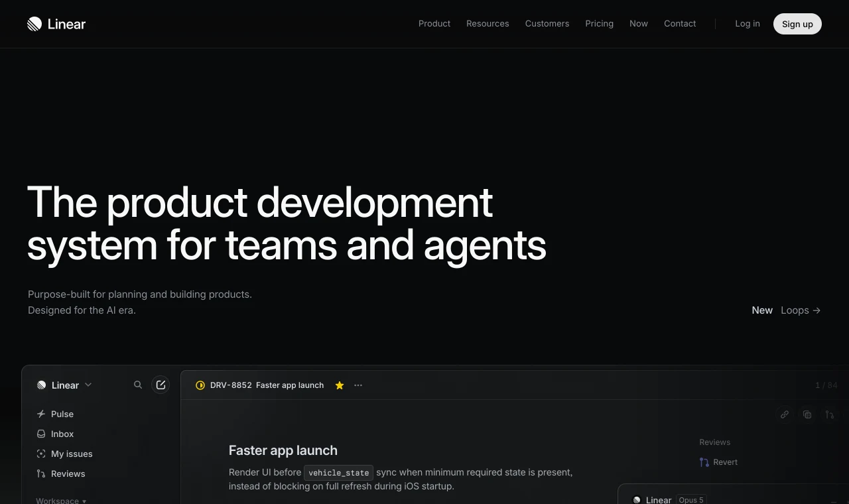
Task: Click the Linear workspace logo in sidebar
Action: (x=42, y=385)
